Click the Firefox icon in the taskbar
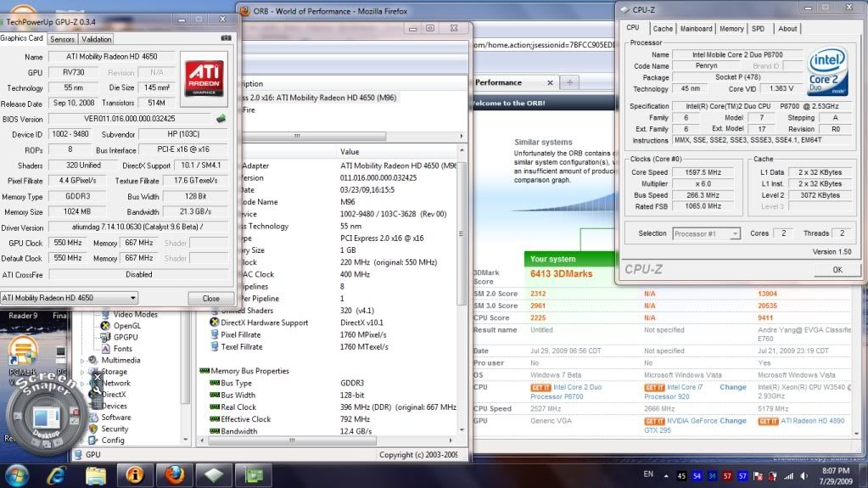The height and width of the screenshot is (488, 868). 174,473
